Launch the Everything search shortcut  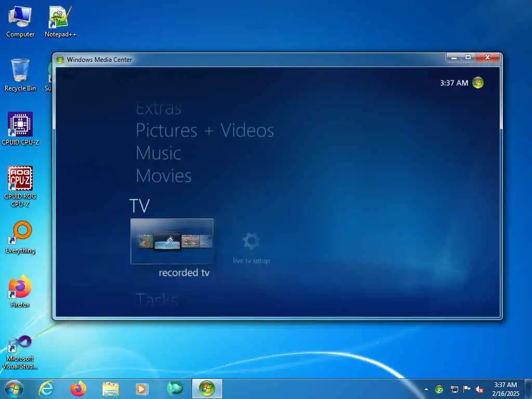tap(20, 237)
